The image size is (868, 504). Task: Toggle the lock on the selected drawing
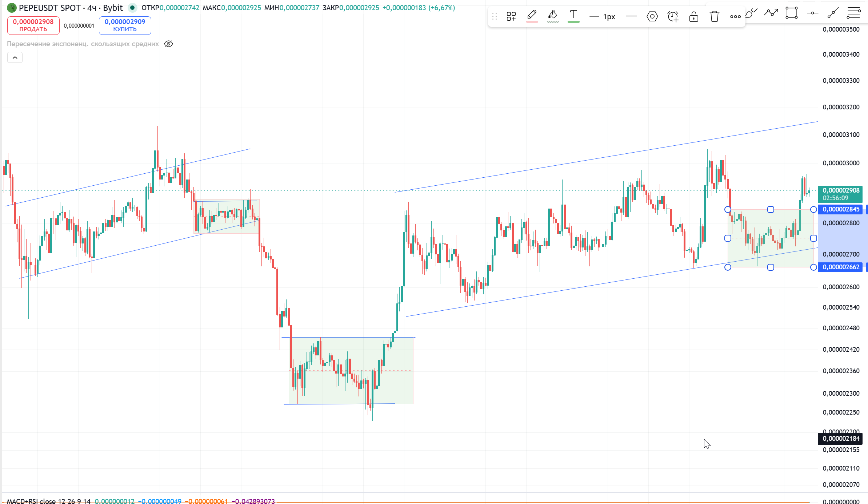click(694, 16)
